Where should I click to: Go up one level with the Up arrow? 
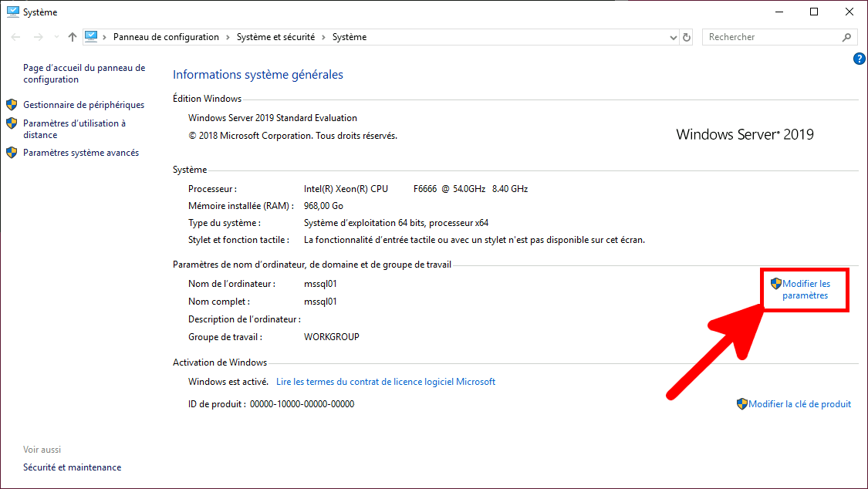coord(73,37)
